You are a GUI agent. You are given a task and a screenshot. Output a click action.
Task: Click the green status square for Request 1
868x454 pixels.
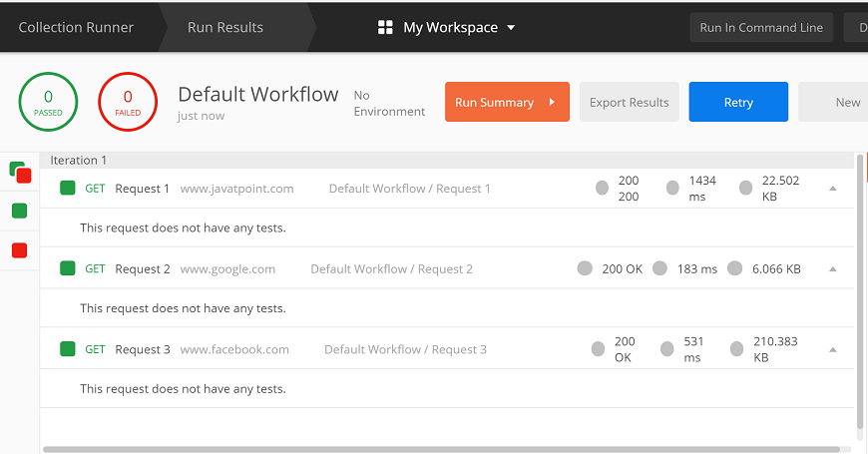pyautogui.click(x=68, y=189)
